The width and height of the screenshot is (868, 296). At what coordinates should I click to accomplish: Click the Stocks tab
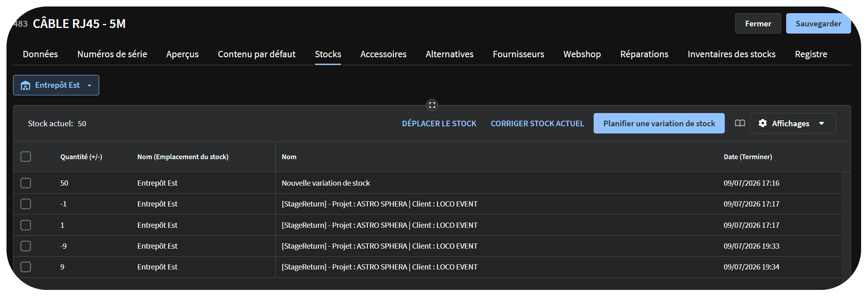tap(328, 54)
